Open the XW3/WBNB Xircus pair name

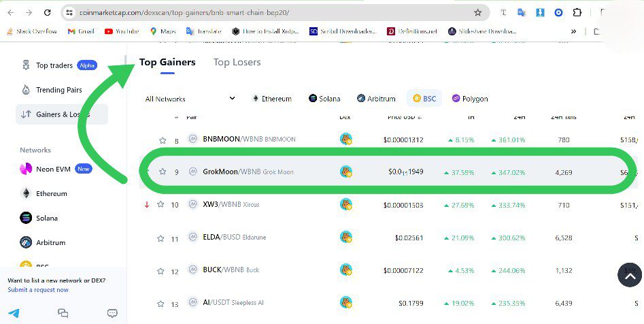click(231, 204)
